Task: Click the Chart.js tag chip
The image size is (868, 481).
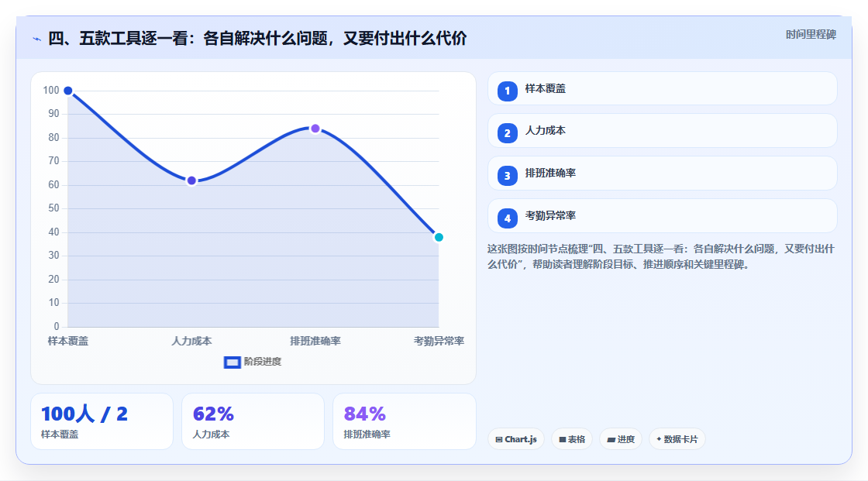Action: click(516, 439)
